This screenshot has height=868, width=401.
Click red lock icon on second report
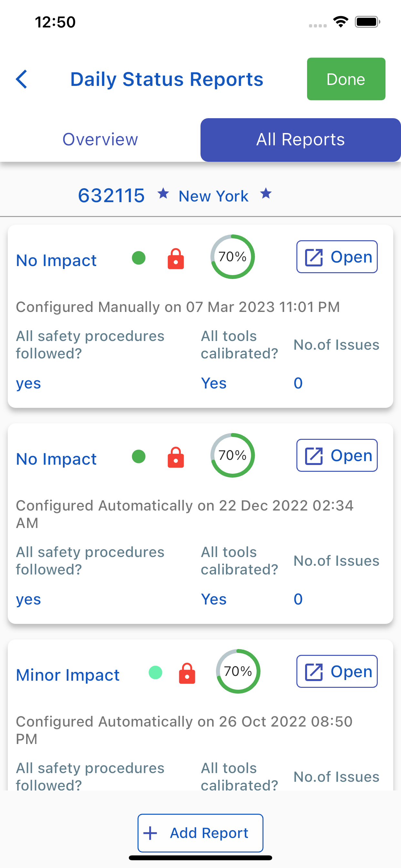[176, 457]
